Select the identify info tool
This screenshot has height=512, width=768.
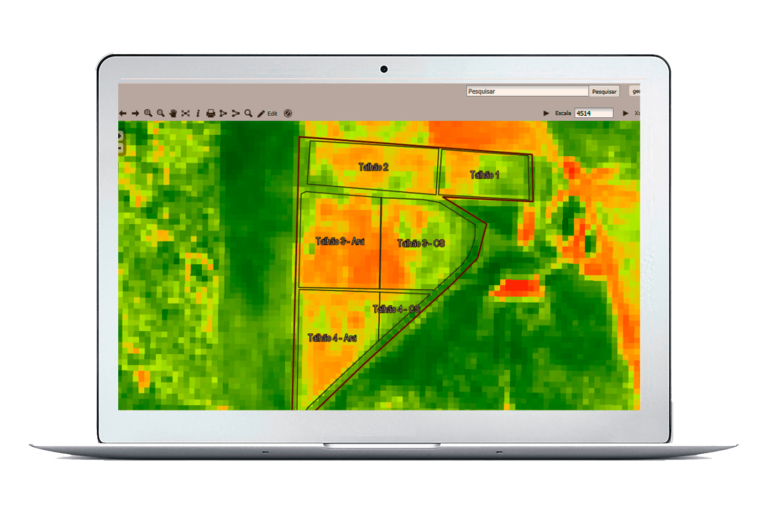(x=198, y=114)
